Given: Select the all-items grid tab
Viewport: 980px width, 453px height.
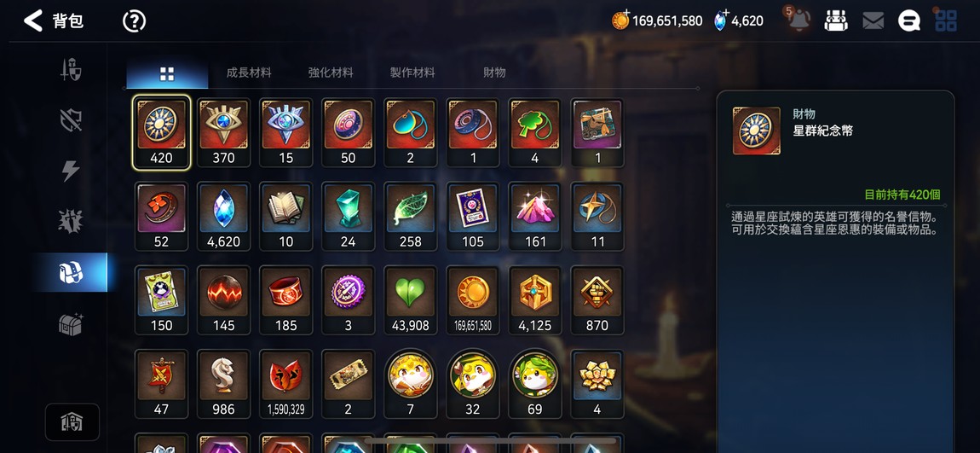Looking at the screenshot, I should 167,74.
